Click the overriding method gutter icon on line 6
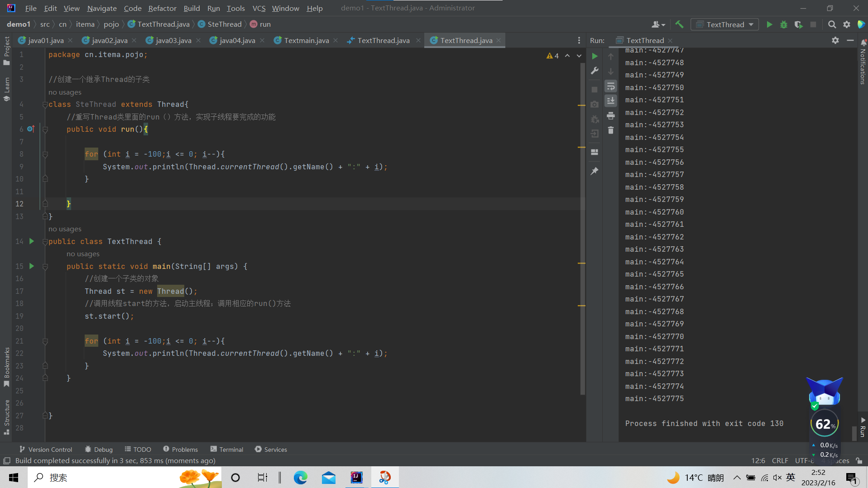The image size is (868, 488). pyautogui.click(x=31, y=129)
